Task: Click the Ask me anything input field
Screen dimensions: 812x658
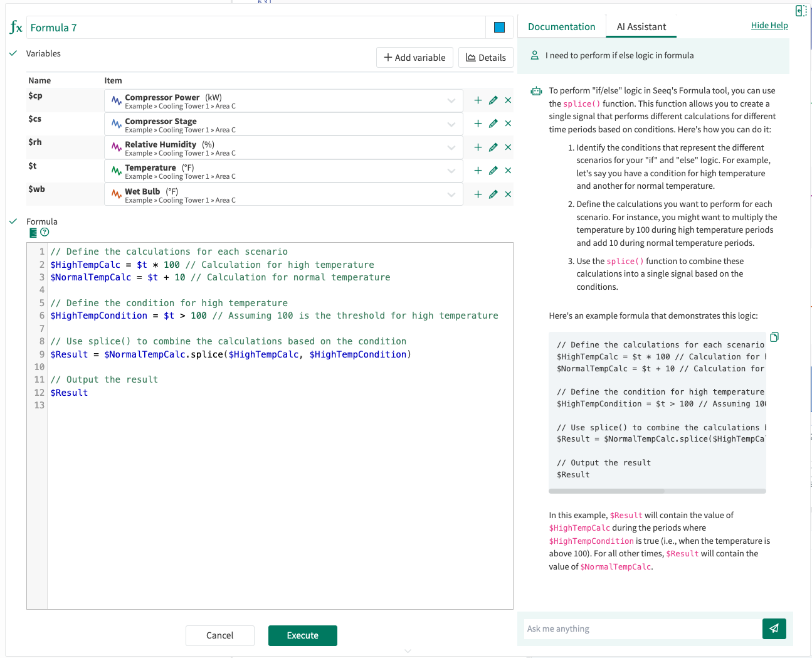Action: click(640, 629)
